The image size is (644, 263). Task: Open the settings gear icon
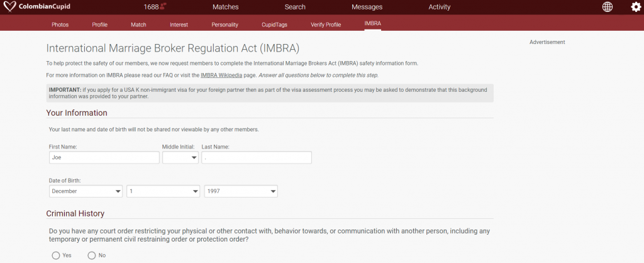tap(635, 7)
